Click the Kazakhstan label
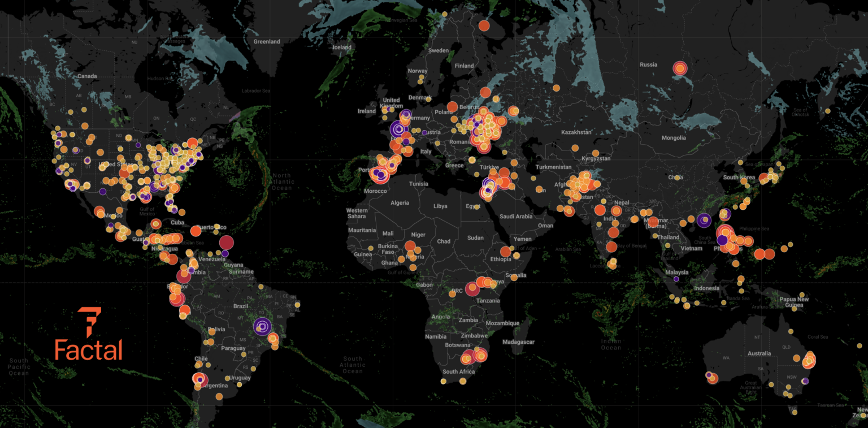The height and width of the screenshot is (428, 868). [x=575, y=132]
